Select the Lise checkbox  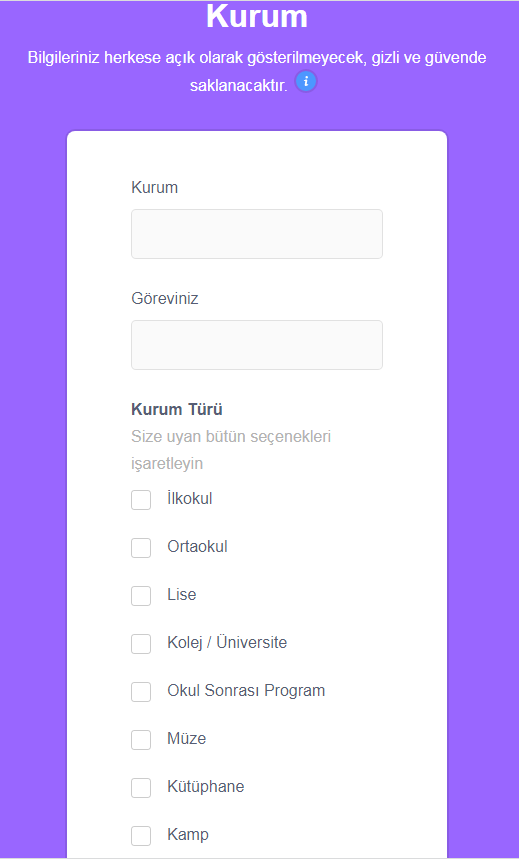point(141,596)
